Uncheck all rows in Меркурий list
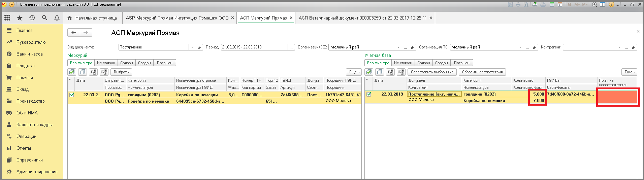 83,72
